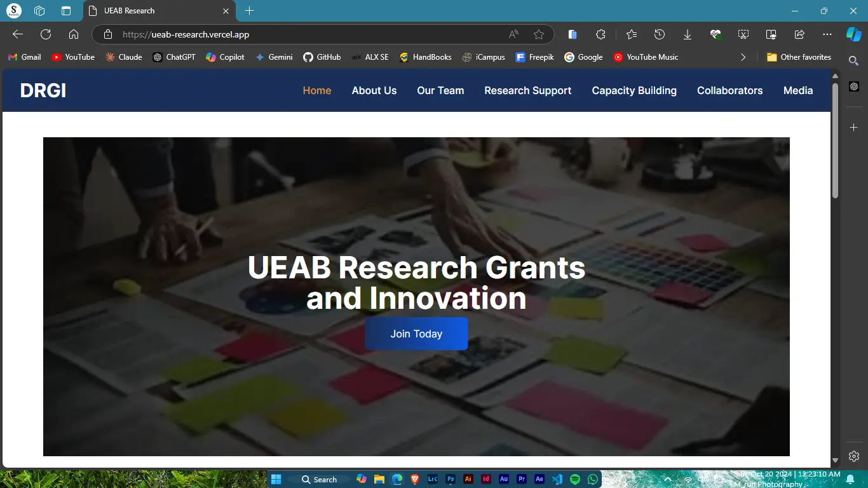Image resolution: width=868 pixels, height=488 pixels.
Task: Open the Gemini bookmark
Action: pos(274,57)
